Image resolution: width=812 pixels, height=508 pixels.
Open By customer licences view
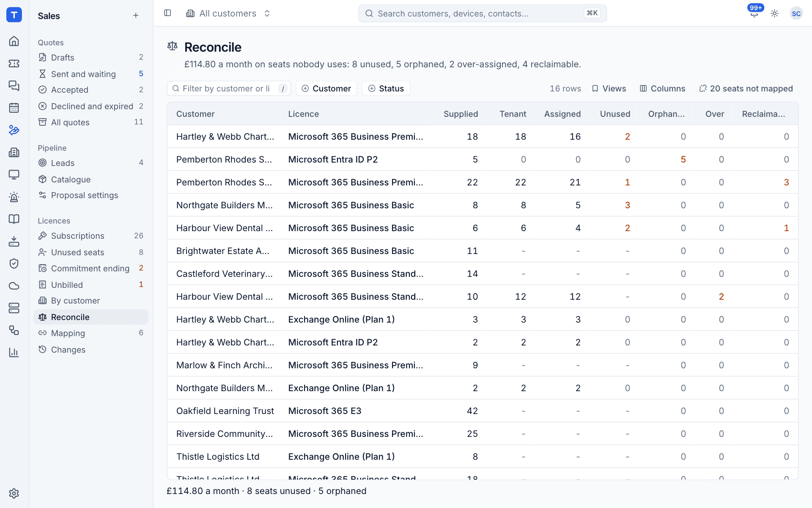[91, 301]
